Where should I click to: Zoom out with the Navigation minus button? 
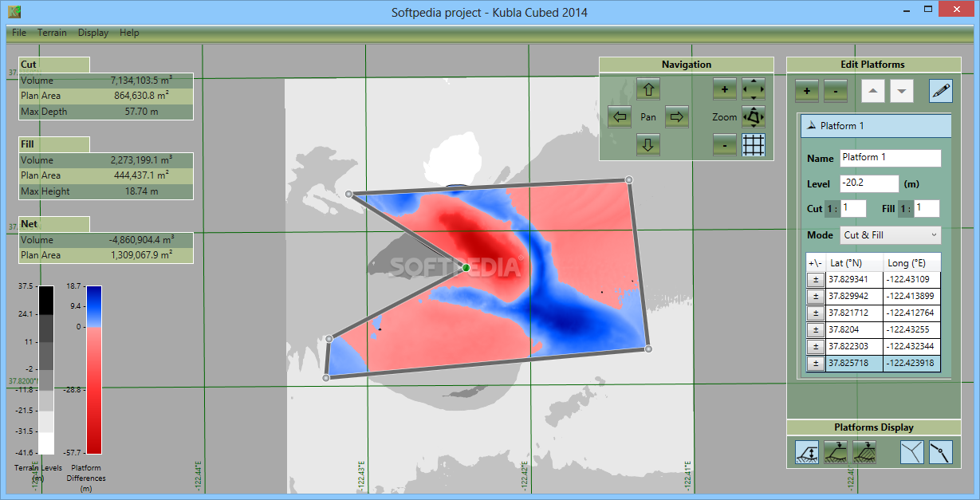(725, 145)
